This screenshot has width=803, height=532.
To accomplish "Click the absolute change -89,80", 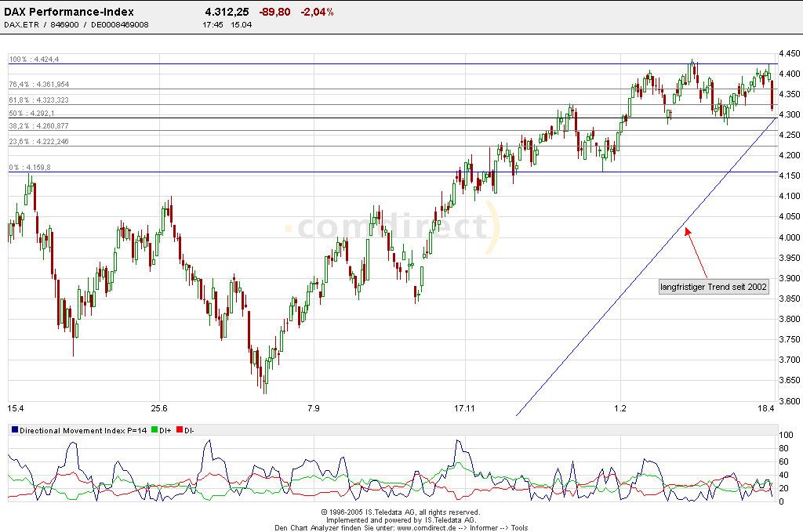I will click(x=275, y=12).
